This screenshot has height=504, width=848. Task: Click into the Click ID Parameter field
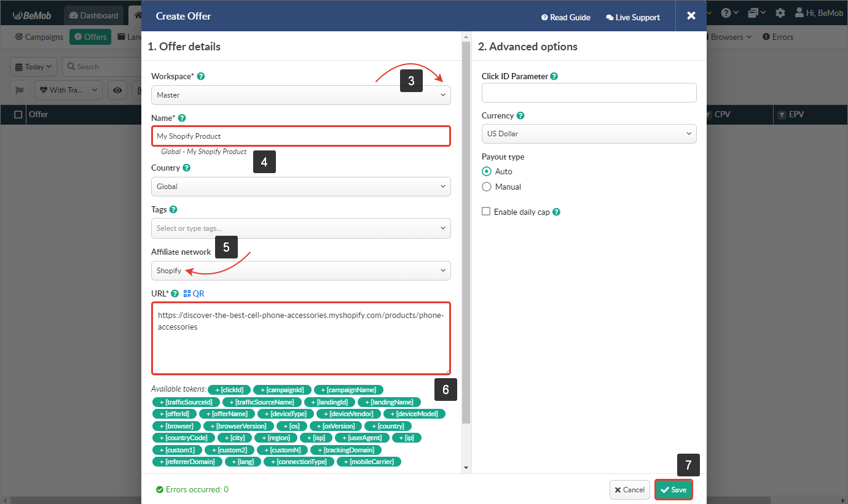(x=589, y=93)
